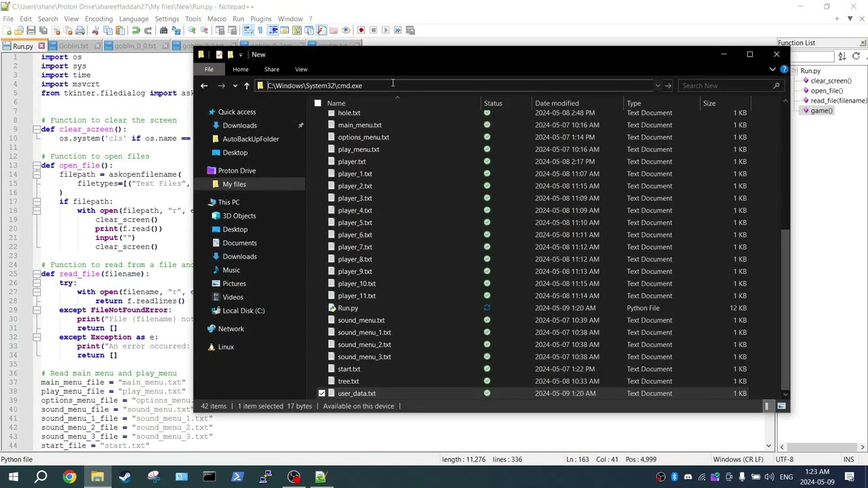The image size is (868, 488).
Task: Open the View ribbon tab in Explorer
Action: [x=301, y=69]
